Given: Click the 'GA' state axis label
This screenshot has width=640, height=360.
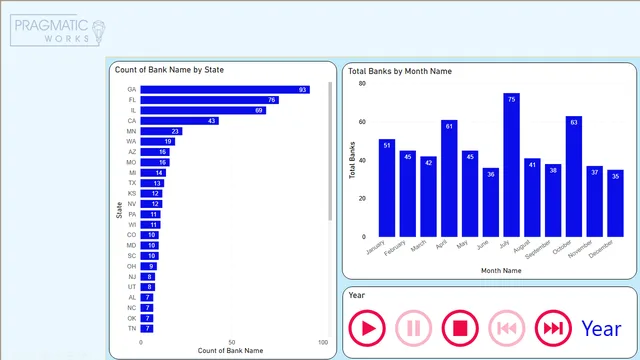Looking at the screenshot, I should [x=131, y=89].
